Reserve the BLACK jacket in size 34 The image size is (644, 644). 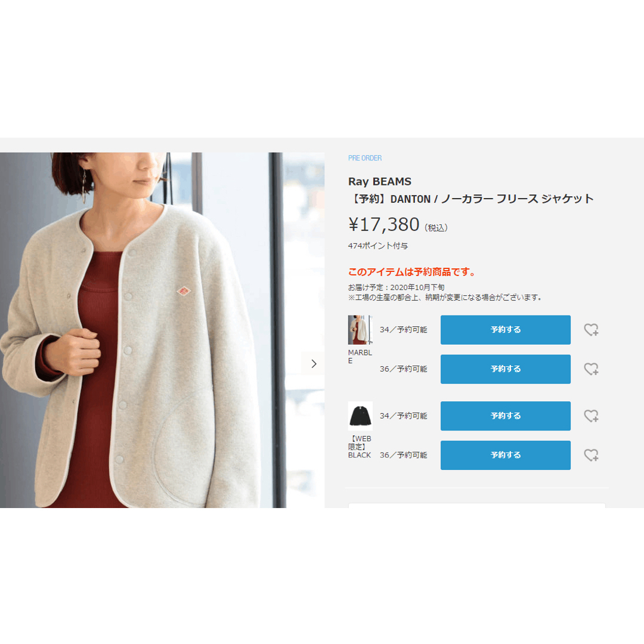tap(505, 416)
